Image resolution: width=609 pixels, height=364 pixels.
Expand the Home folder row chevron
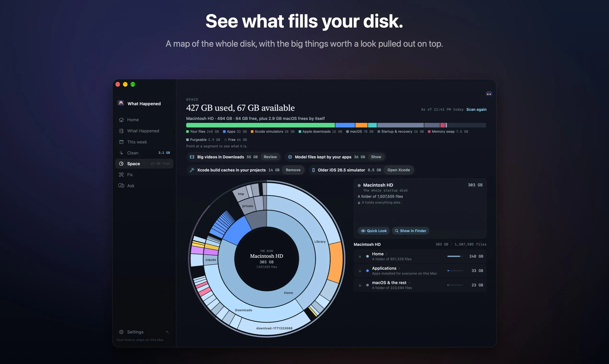coord(386,254)
